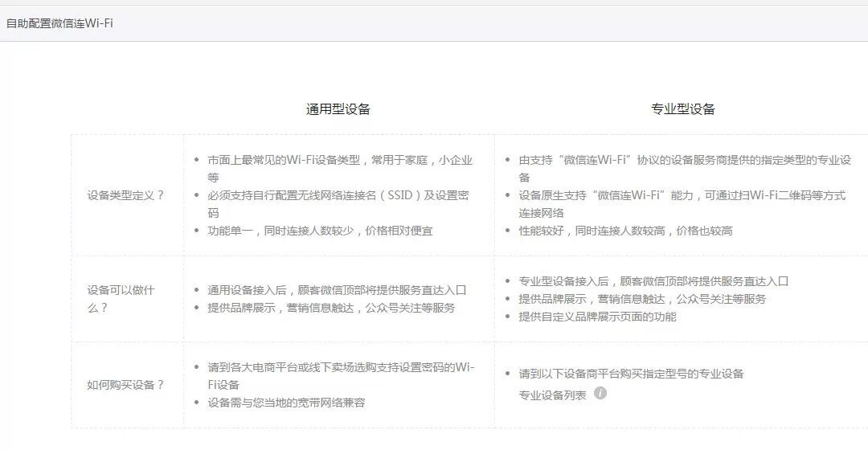The image size is (868, 450).
Task: Click 提供品牌展示 text in the 专业型设备 column
Action: (x=552, y=299)
